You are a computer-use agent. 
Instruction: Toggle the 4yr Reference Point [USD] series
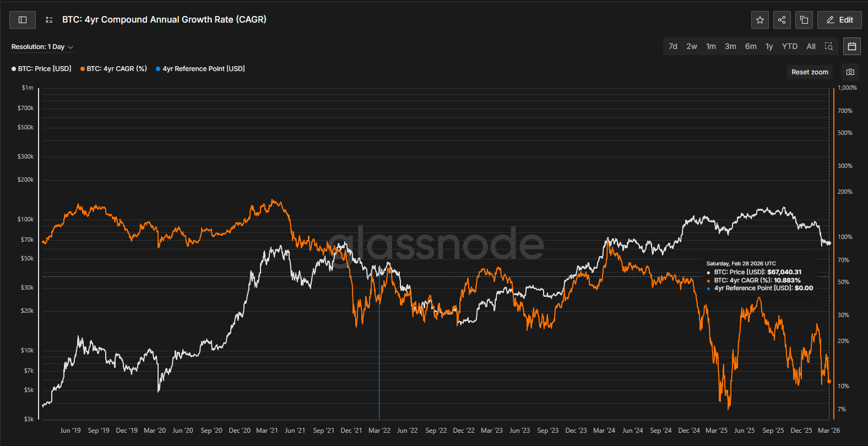[201, 69]
